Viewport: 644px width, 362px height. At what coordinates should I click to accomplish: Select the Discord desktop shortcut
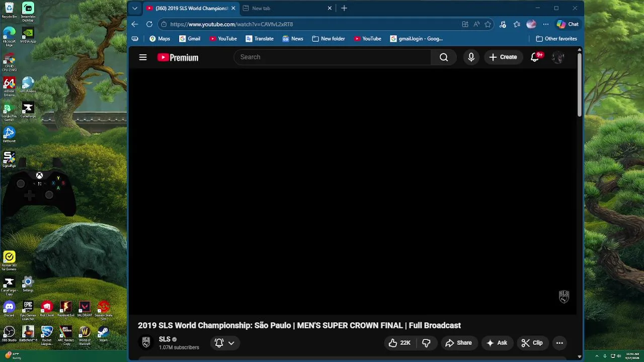click(x=9, y=309)
